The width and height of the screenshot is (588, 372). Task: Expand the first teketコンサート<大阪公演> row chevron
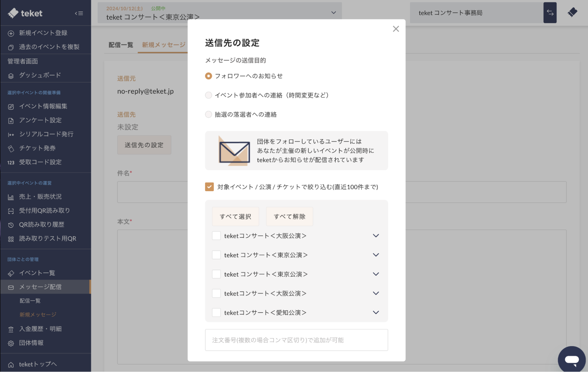coord(376,236)
